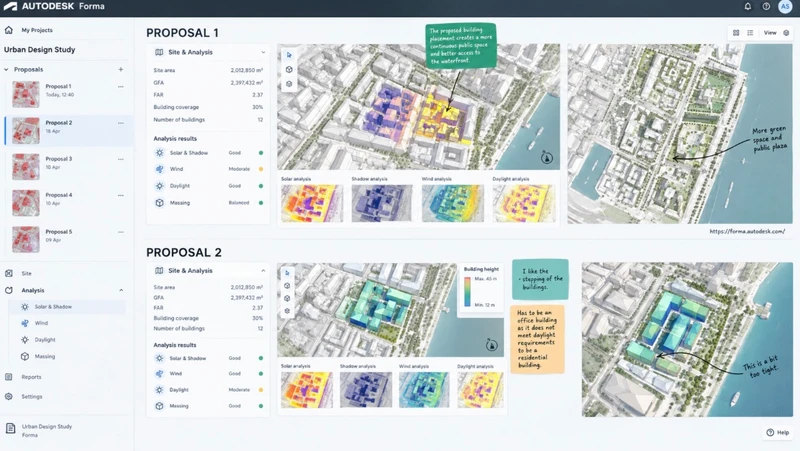Open Proposal 1 Wind analysis thumbnail
Viewport: 800px width, 451px height.
point(453,203)
